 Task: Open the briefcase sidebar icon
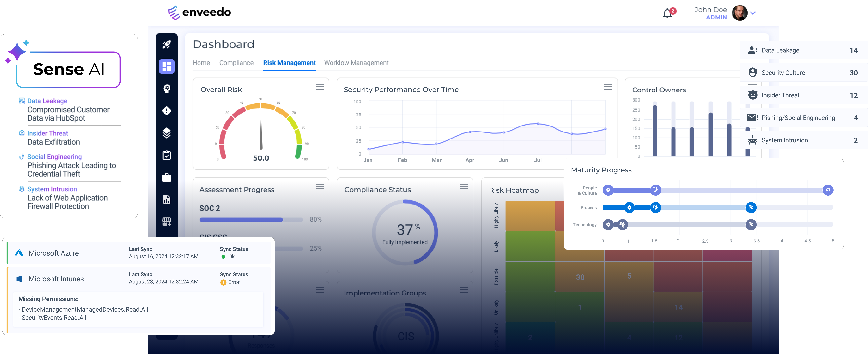click(x=167, y=177)
